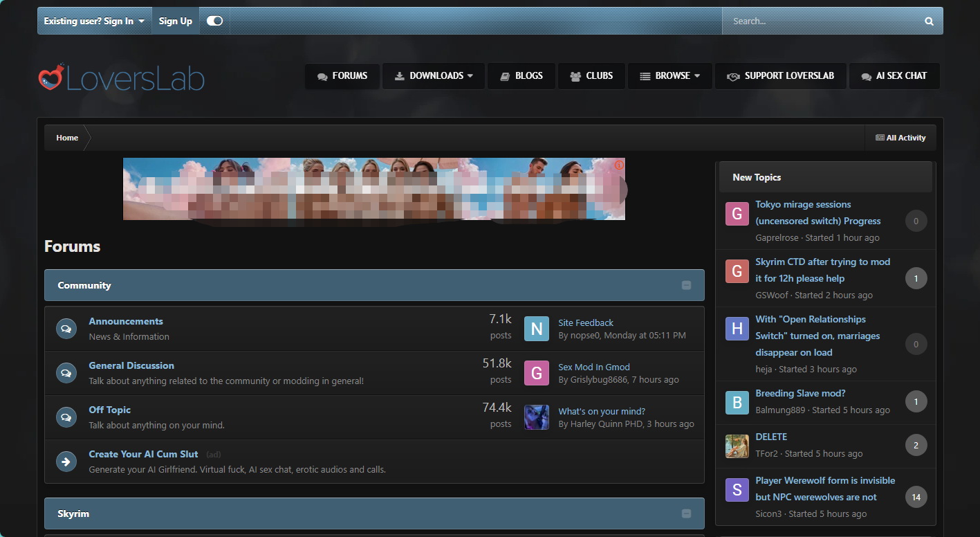The height and width of the screenshot is (537, 980).
Task: Click the reply count badge on the DELETE topic
Action: (916, 446)
